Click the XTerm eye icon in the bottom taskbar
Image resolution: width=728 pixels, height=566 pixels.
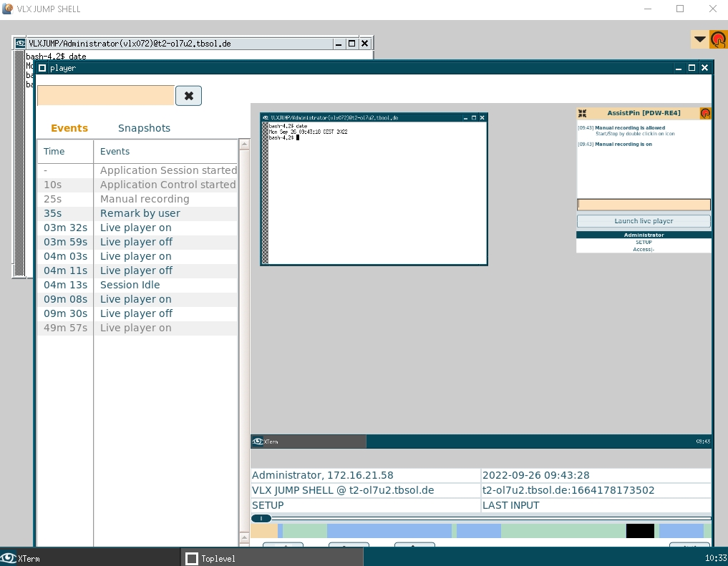(9, 558)
